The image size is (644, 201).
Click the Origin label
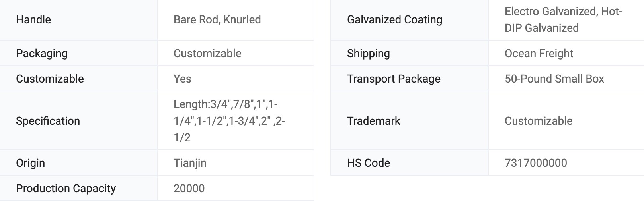tap(30, 163)
